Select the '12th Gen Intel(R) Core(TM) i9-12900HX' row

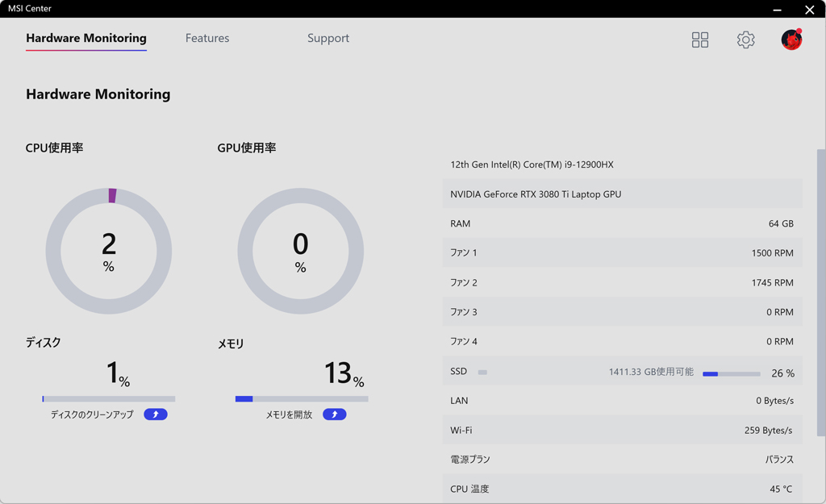pyautogui.click(x=622, y=165)
